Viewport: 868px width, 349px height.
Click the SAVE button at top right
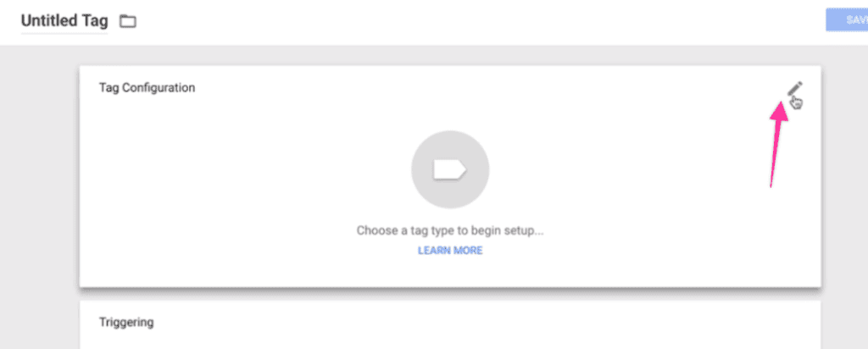point(847,20)
